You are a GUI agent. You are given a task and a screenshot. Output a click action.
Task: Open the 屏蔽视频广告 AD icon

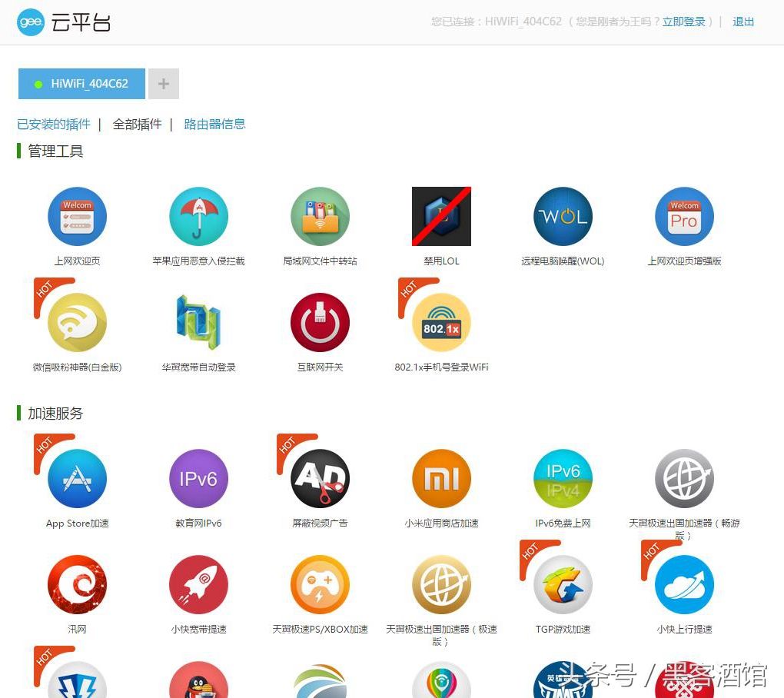click(x=320, y=478)
